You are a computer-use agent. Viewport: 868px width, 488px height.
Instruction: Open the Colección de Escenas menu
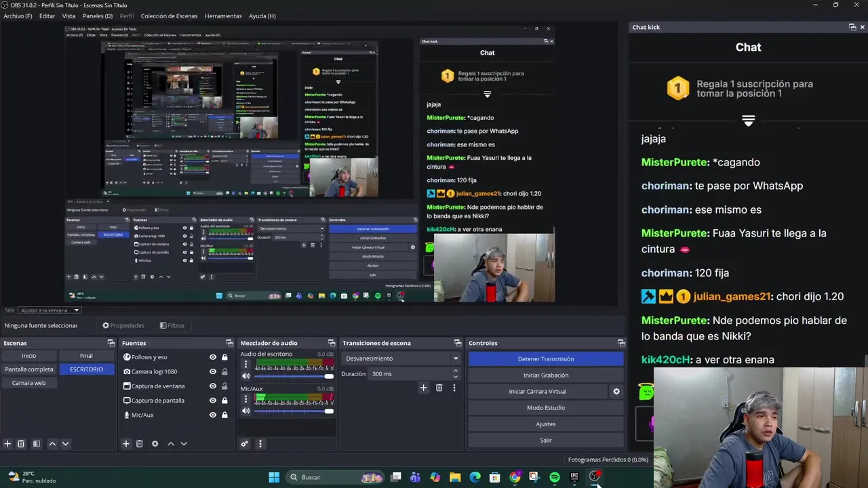tap(169, 16)
